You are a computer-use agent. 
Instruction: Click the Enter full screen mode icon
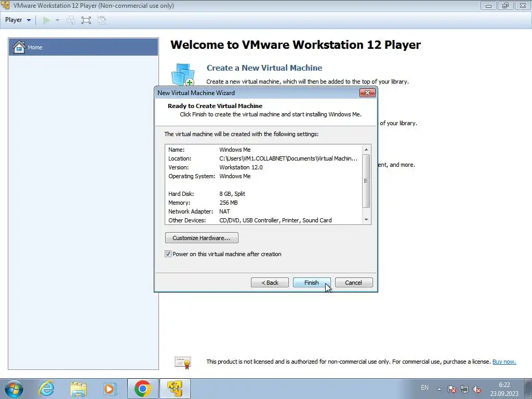coord(86,20)
